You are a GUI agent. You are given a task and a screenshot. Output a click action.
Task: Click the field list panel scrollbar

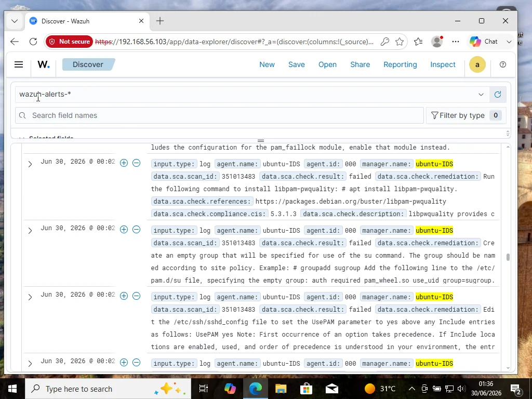pyautogui.click(x=508, y=134)
